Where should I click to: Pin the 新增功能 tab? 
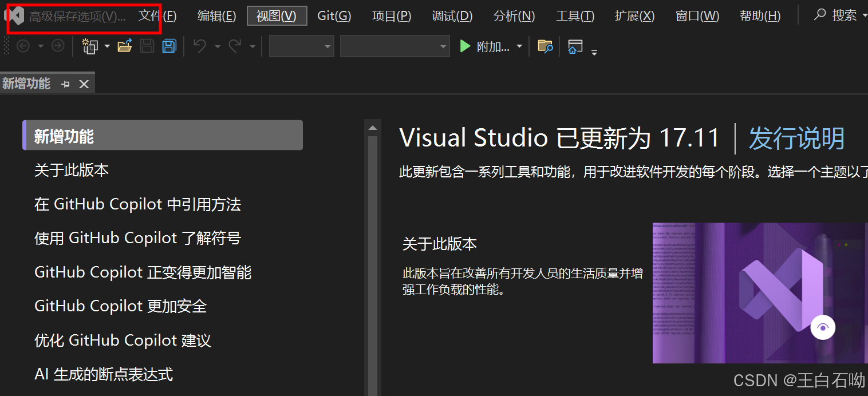pyautogui.click(x=66, y=84)
